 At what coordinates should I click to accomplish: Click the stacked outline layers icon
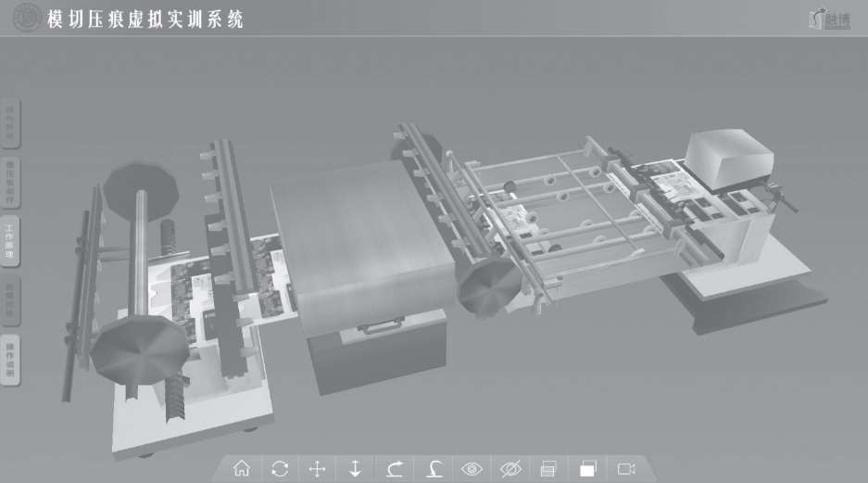[548, 469]
